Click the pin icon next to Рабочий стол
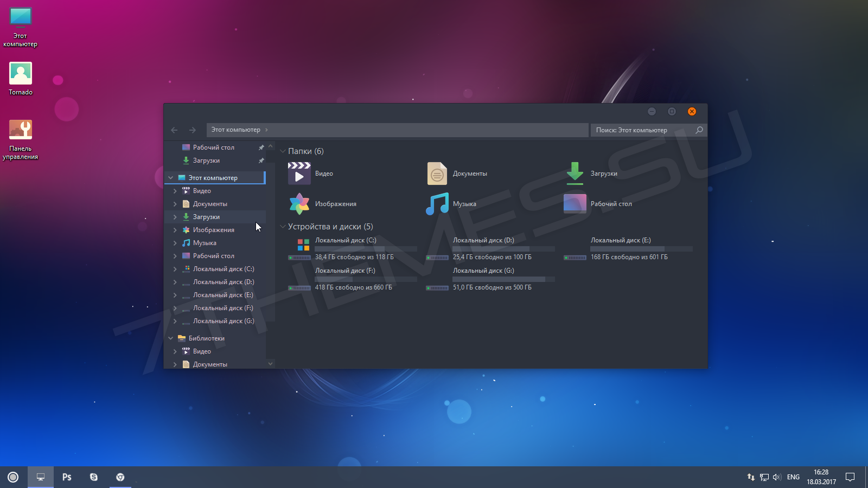868x488 pixels. 261,147
